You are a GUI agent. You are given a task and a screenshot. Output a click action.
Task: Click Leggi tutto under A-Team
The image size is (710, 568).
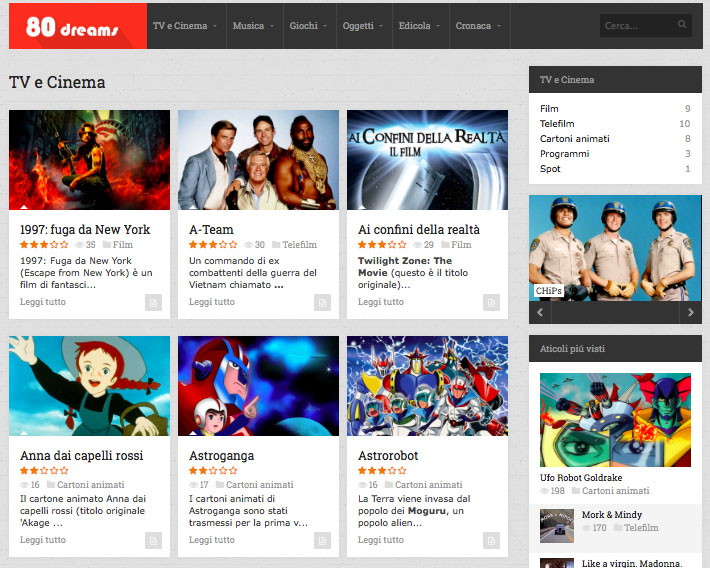pyautogui.click(x=211, y=302)
